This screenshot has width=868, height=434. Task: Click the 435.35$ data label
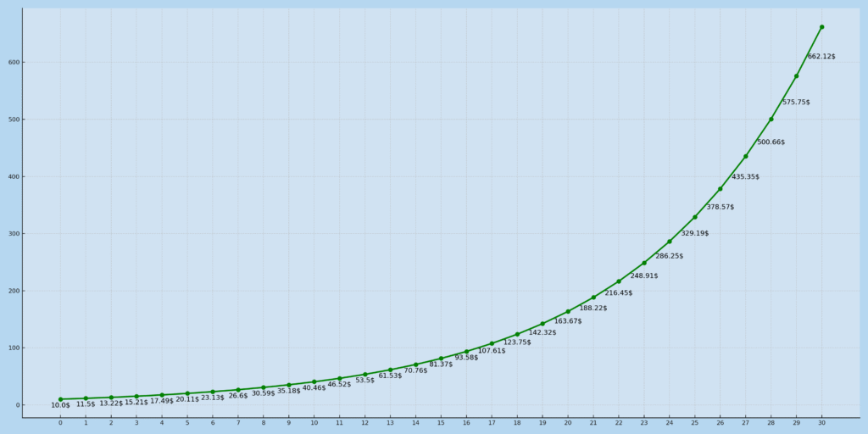coord(746,177)
